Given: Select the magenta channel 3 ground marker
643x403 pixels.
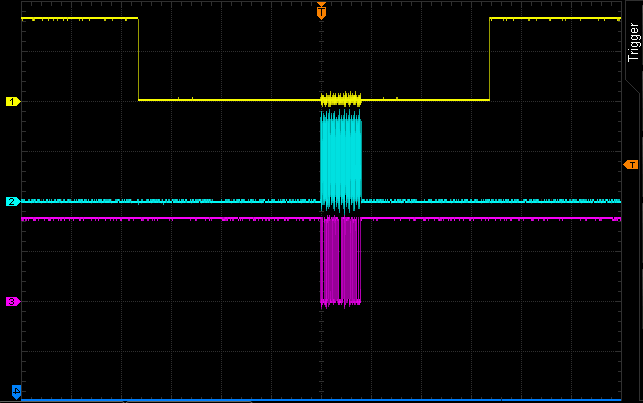Looking at the screenshot, I should (13, 301).
